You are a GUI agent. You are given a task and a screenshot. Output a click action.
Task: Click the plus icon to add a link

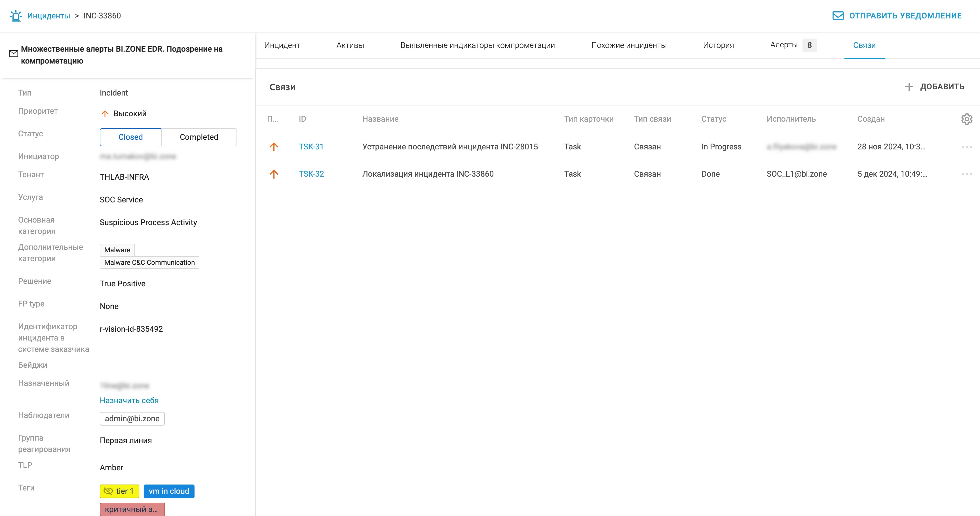pos(909,87)
